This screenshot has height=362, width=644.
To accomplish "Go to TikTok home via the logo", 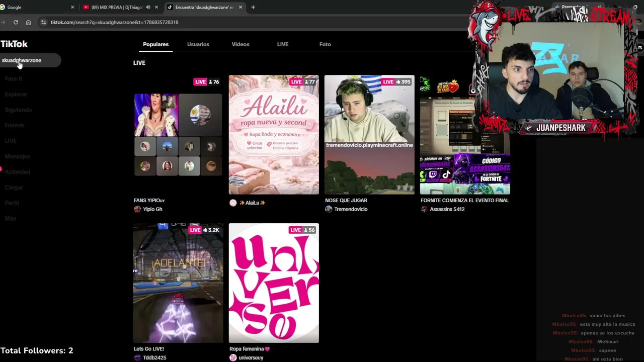I will tap(14, 44).
